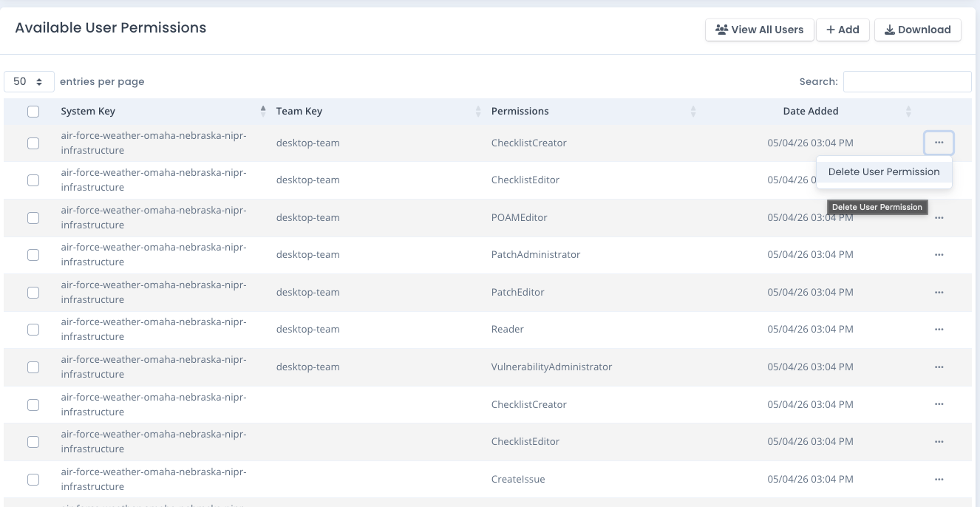The width and height of the screenshot is (980, 507).
Task: Click the date in the CreateIssue row
Action: [x=811, y=479]
